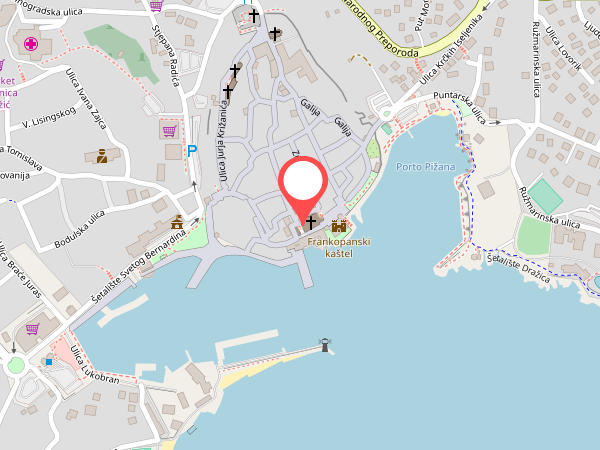The image size is (600, 450).
Task: Click the Šetalište Svetog Bernardina street label
Action: [x=139, y=267]
